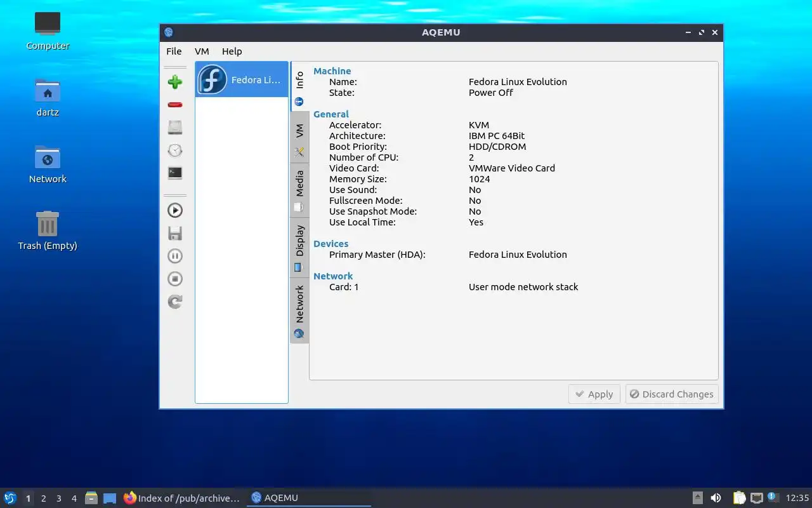Open the terminal console icon in AQEMU toolbar
The image size is (812, 508).
[175, 173]
